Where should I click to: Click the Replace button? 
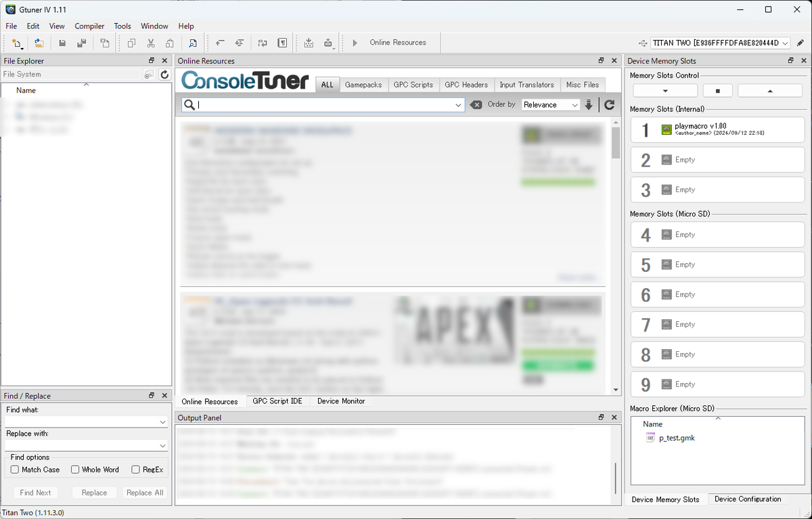pyautogui.click(x=94, y=493)
